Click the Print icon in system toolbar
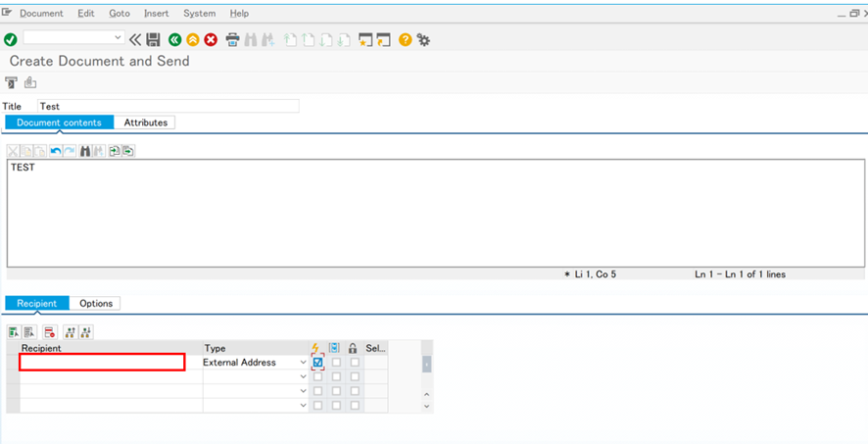Image resolution: width=868 pixels, height=444 pixels. click(232, 39)
